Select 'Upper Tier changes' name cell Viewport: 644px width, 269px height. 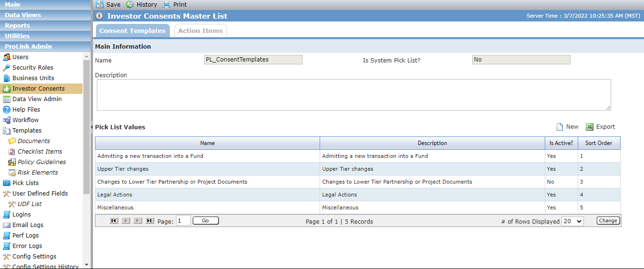tap(208, 169)
